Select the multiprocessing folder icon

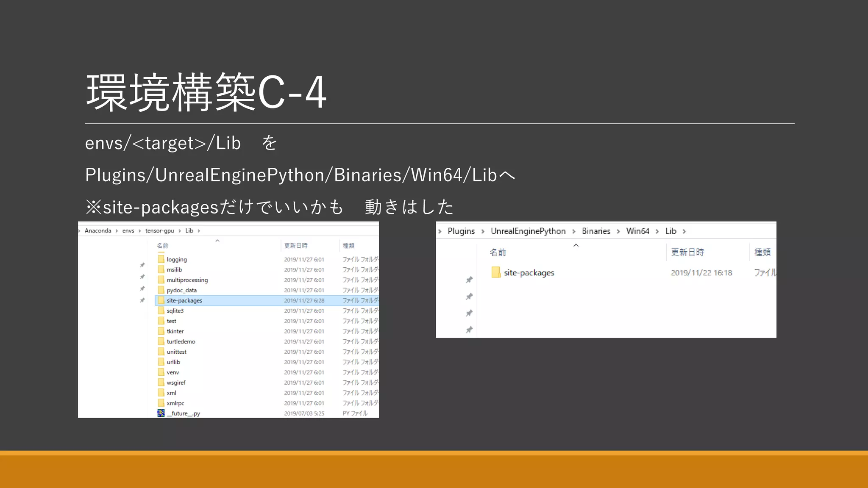pos(161,280)
